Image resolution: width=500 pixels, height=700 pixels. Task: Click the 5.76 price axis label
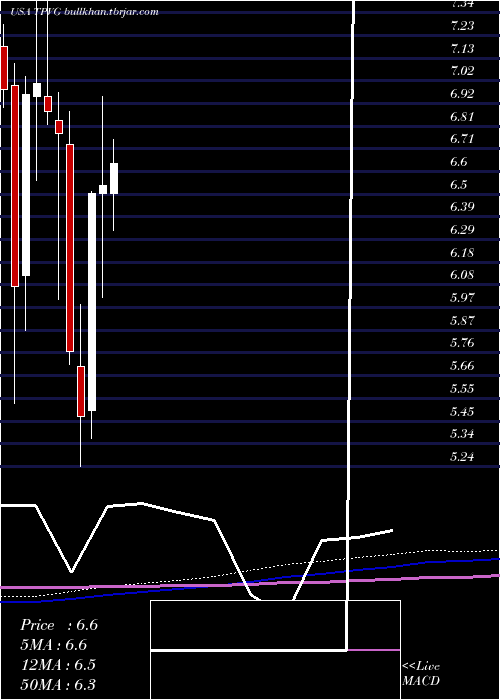point(462,344)
